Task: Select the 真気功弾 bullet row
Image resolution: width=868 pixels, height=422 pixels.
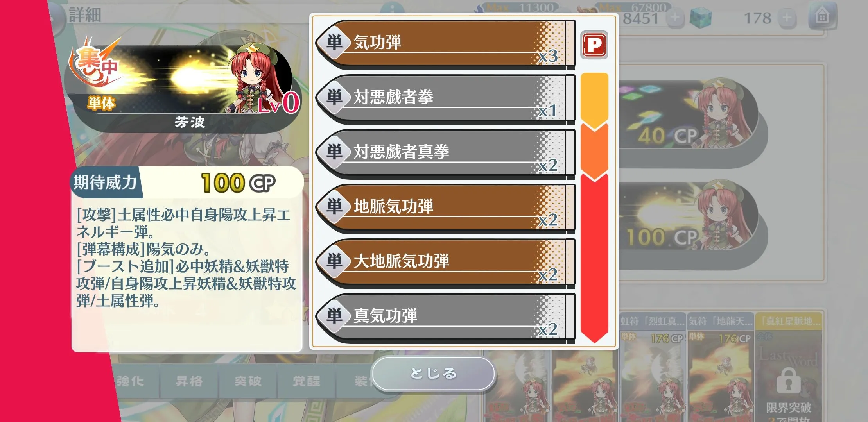Action: [445, 318]
